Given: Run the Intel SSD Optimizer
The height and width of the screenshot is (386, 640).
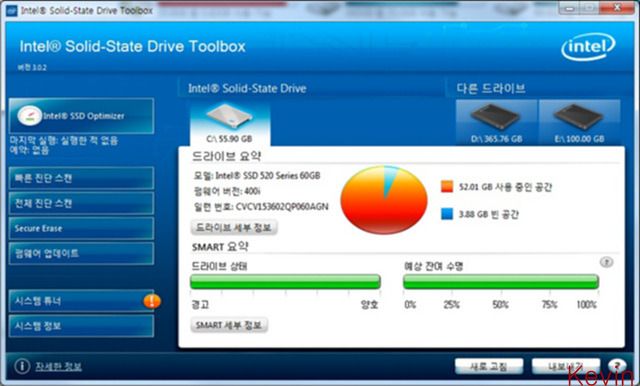Looking at the screenshot, I should point(82,116).
